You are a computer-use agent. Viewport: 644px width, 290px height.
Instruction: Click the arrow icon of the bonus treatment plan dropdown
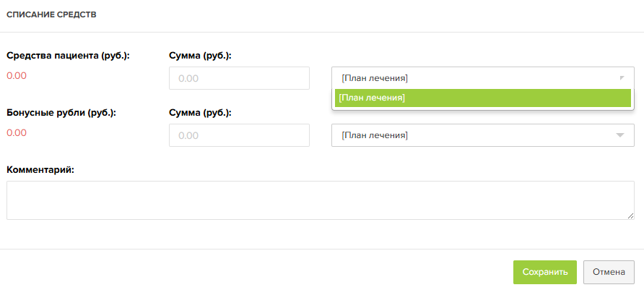click(620, 135)
